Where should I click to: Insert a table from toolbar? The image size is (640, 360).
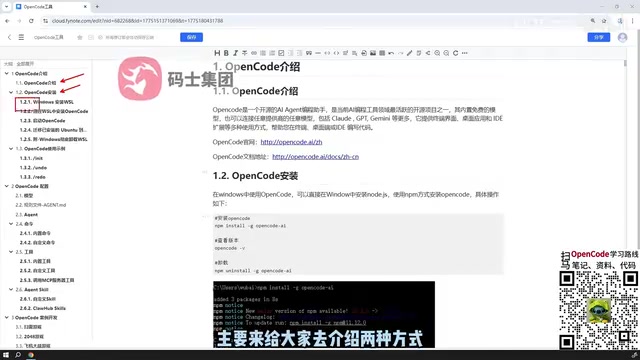382,53
